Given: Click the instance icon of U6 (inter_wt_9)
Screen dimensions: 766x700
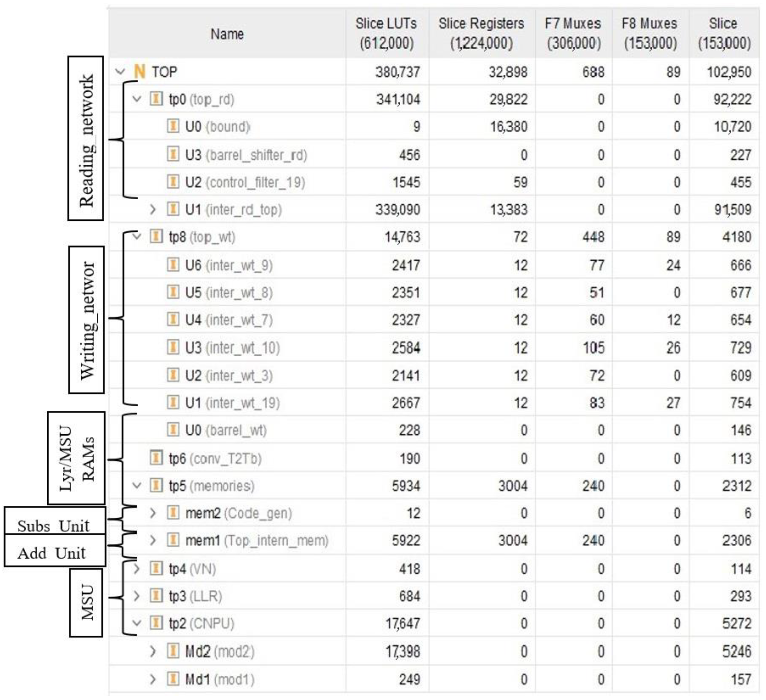Looking at the screenshot, I should pos(173,265).
